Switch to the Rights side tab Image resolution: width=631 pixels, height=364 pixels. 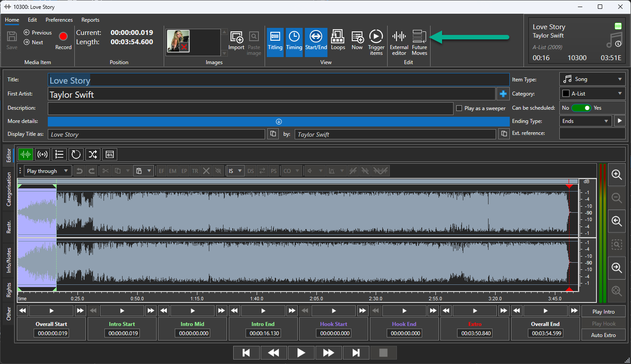click(x=9, y=290)
